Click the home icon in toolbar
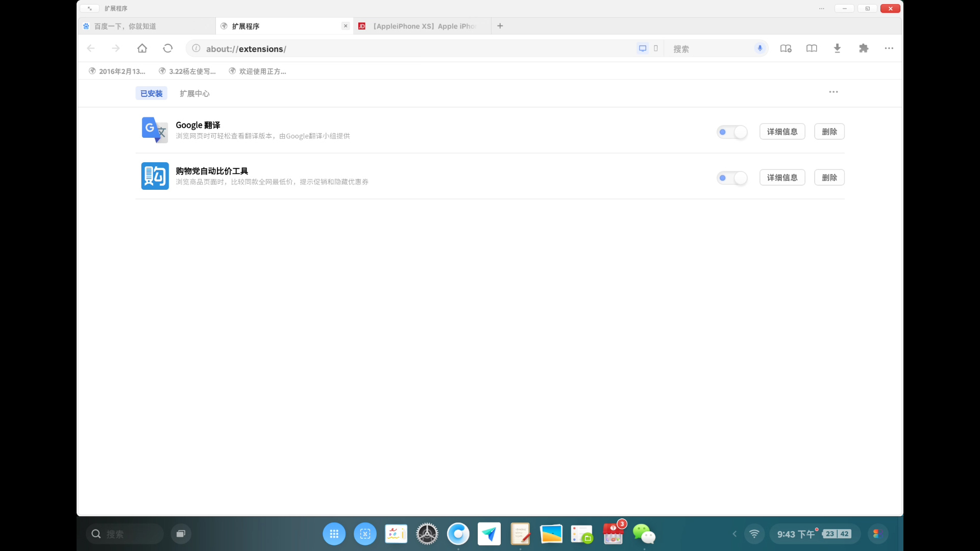The height and width of the screenshot is (551, 980). coord(142,48)
